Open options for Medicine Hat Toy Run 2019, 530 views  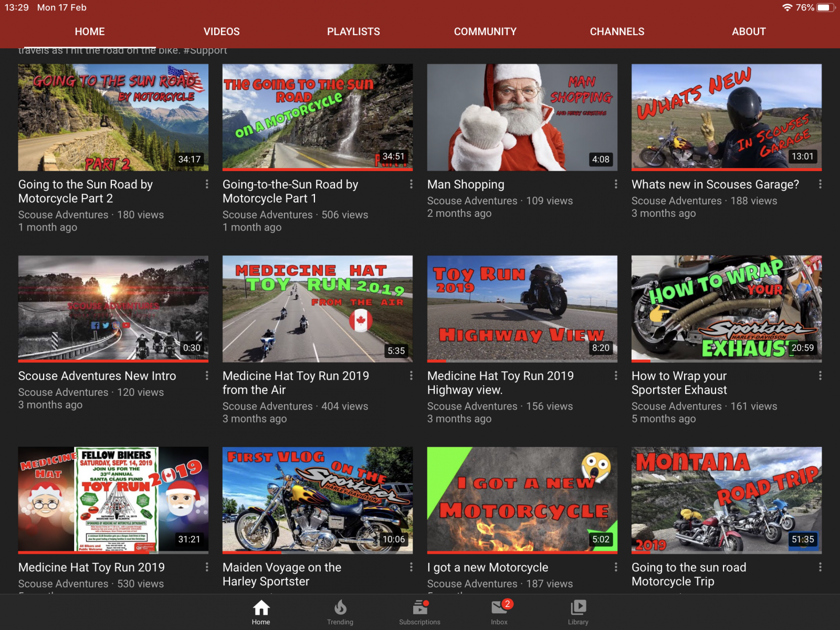pos(207,568)
